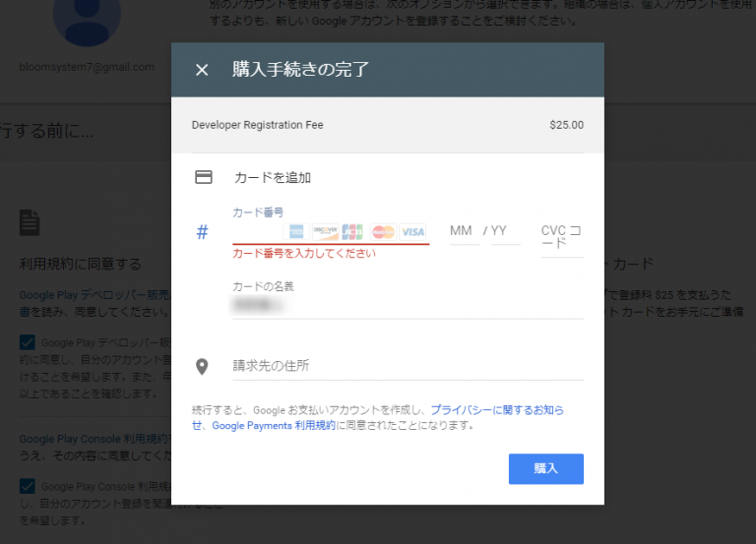
Task: Click the credit card icon beside カードを追加
Action: 204,178
